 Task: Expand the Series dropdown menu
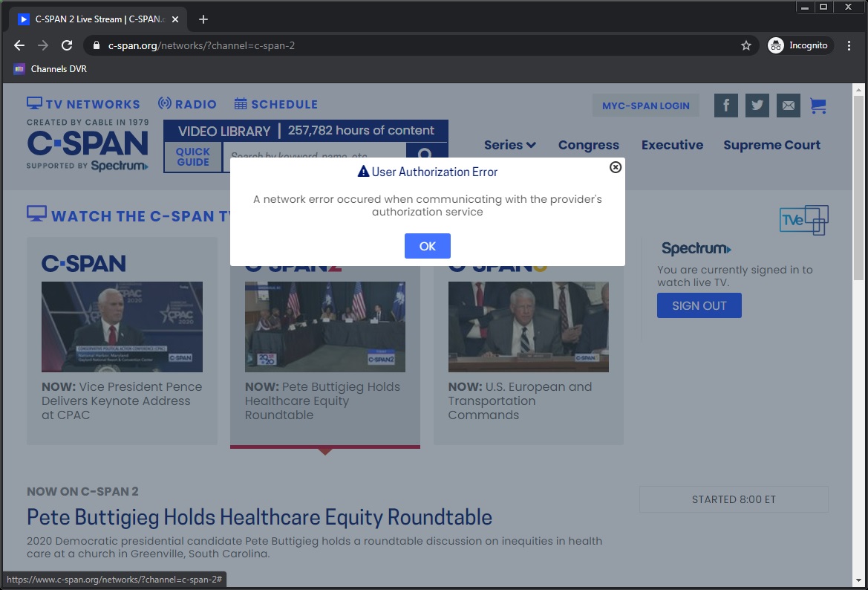(509, 145)
